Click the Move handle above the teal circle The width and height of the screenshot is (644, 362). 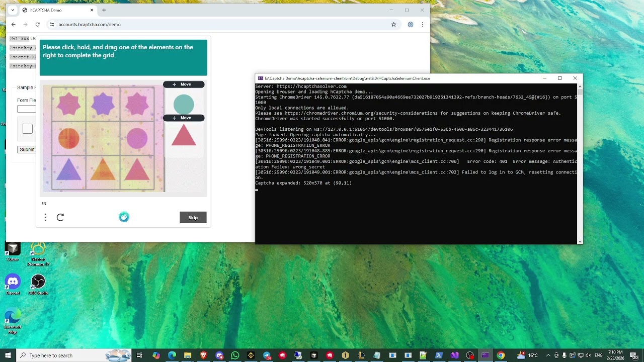tap(184, 84)
